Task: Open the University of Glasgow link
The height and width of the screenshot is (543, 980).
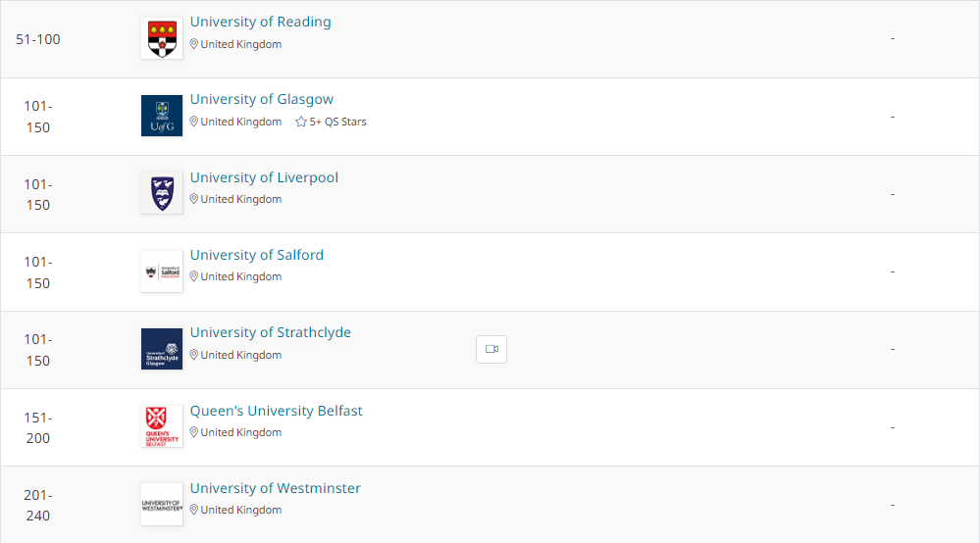Action: 261,99
